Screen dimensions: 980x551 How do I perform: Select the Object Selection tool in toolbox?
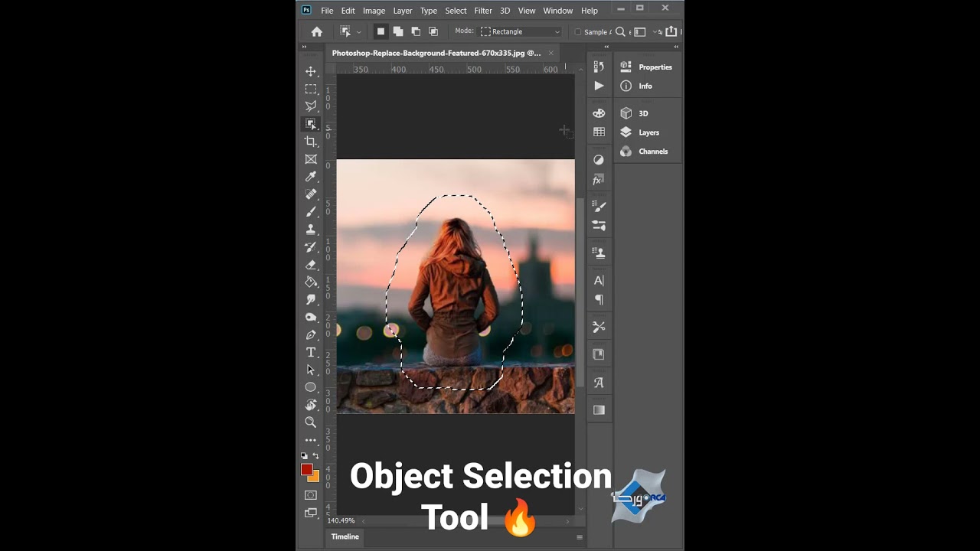311,124
